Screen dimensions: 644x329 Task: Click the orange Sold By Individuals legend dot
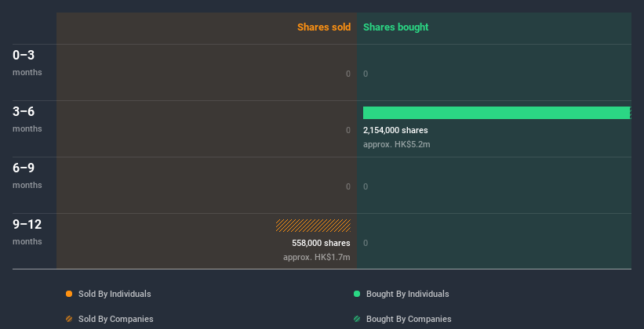tap(69, 294)
